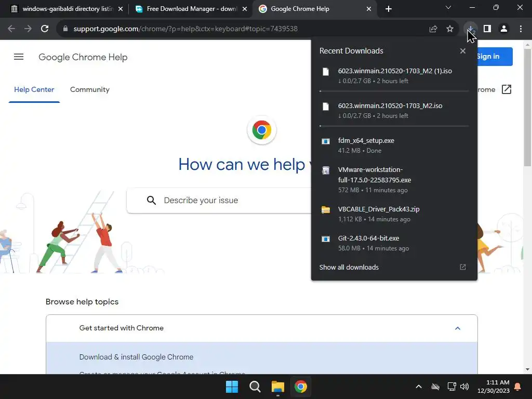The image size is (532, 399).
Task: Click the file icon of M2.iso download
Action: tap(326, 107)
